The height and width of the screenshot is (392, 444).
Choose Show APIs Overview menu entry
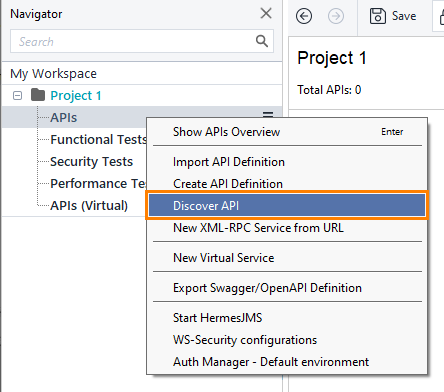287,132
